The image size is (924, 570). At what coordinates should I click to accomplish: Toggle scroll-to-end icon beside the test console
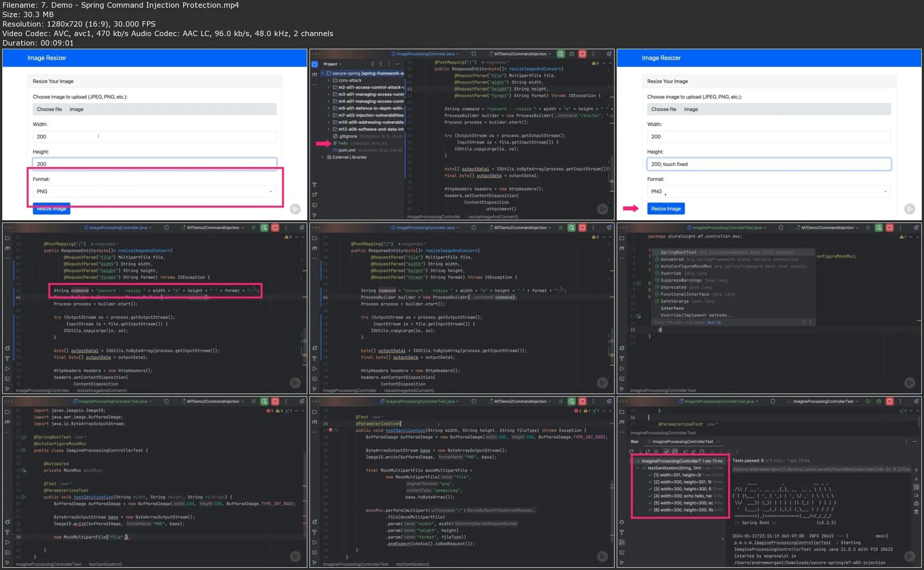pos(916,495)
